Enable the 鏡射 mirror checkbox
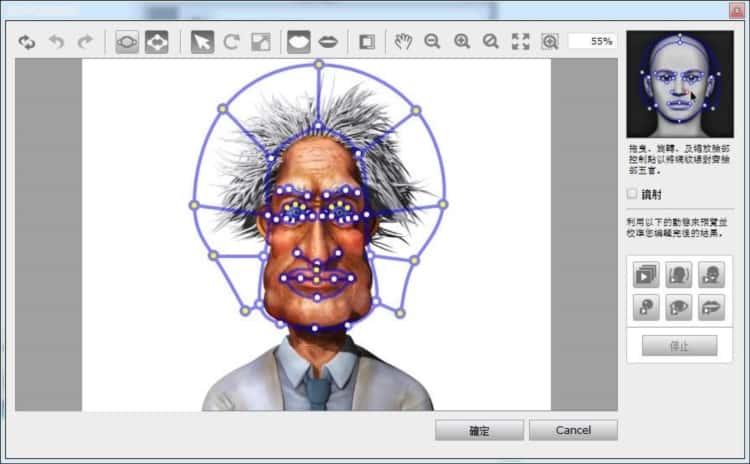Image resolution: width=750 pixels, height=464 pixels. (632, 194)
